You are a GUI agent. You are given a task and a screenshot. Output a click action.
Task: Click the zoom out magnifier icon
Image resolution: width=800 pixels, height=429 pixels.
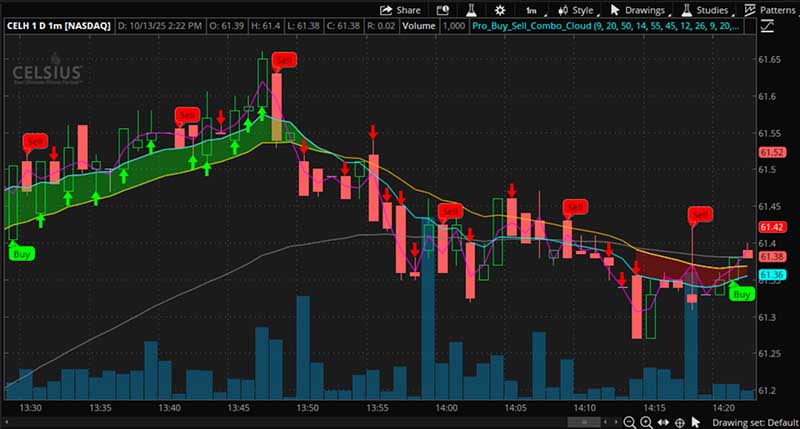(630, 422)
